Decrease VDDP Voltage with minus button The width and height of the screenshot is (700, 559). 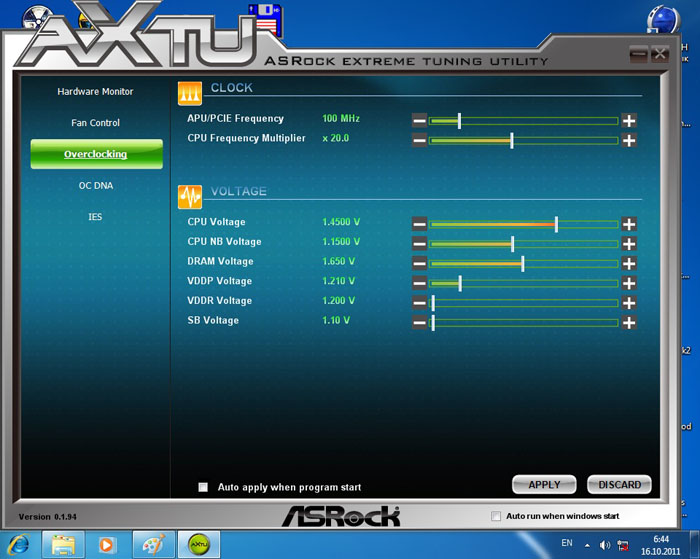click(x=419, y=283)
